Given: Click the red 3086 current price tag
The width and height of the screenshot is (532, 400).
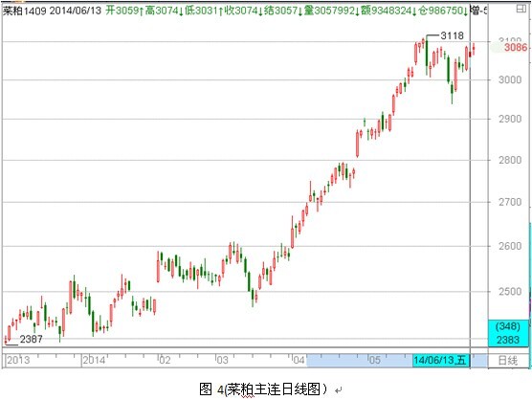Looking at the screenshot, I should point(516,47).
